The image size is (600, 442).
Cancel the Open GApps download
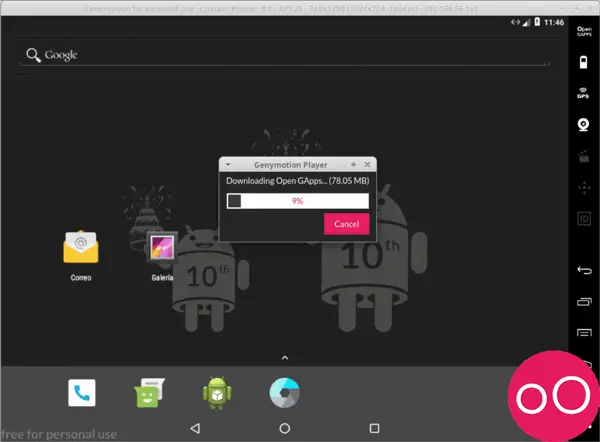[x=347, y=224]
